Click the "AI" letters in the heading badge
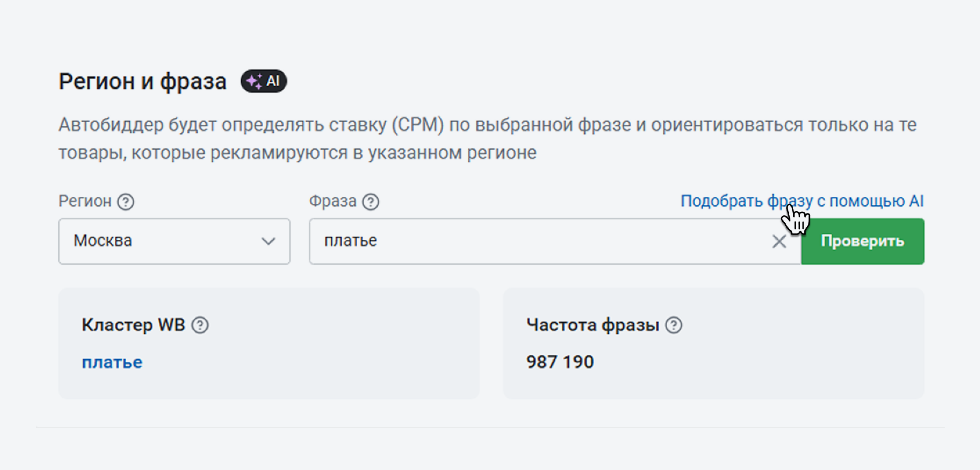This screenshot has width=980, height=470. point(273,81)
